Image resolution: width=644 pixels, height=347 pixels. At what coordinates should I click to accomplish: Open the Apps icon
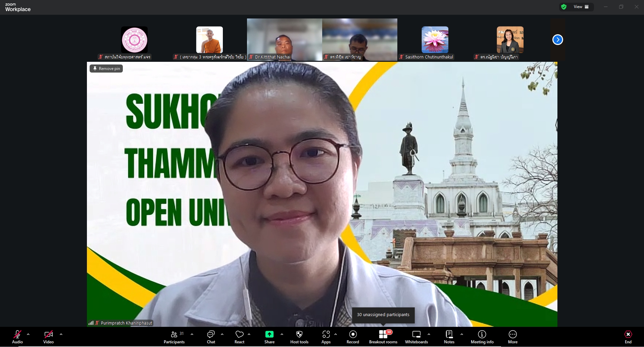[x=326, y=335]
